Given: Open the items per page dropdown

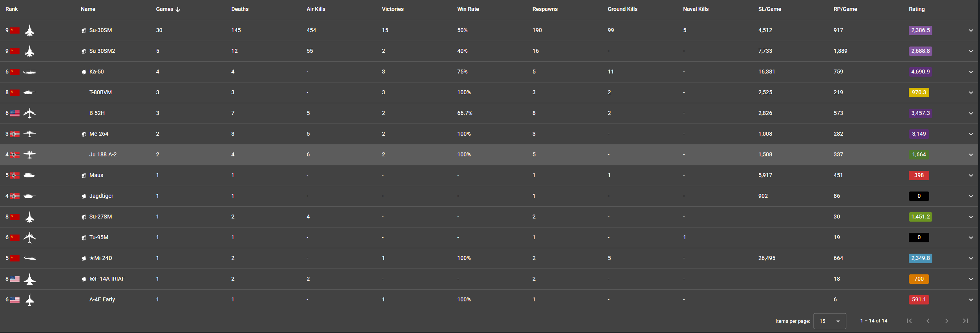Looking at the screenshot, I should pyautogui.click(x=830, y=321).
